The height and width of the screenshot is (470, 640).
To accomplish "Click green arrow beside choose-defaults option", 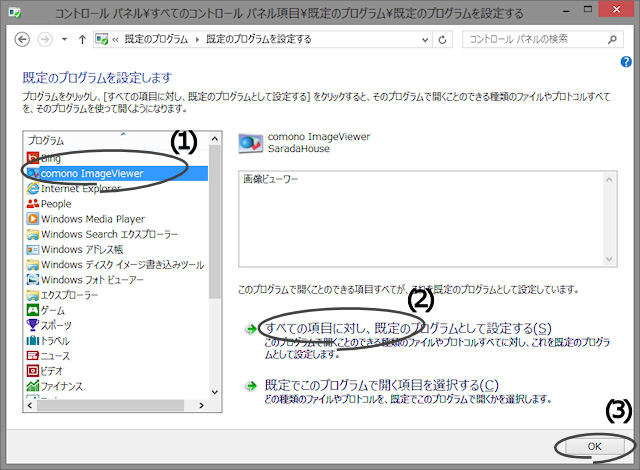I will click(251, 386).
